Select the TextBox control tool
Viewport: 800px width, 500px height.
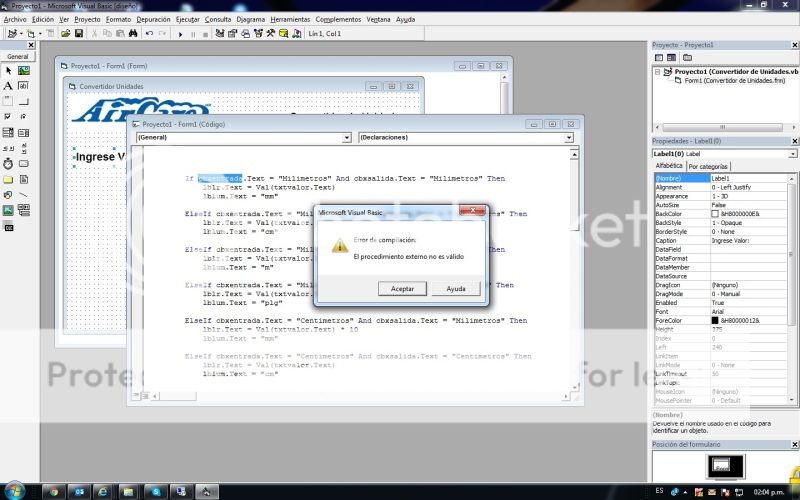[23, 86]
